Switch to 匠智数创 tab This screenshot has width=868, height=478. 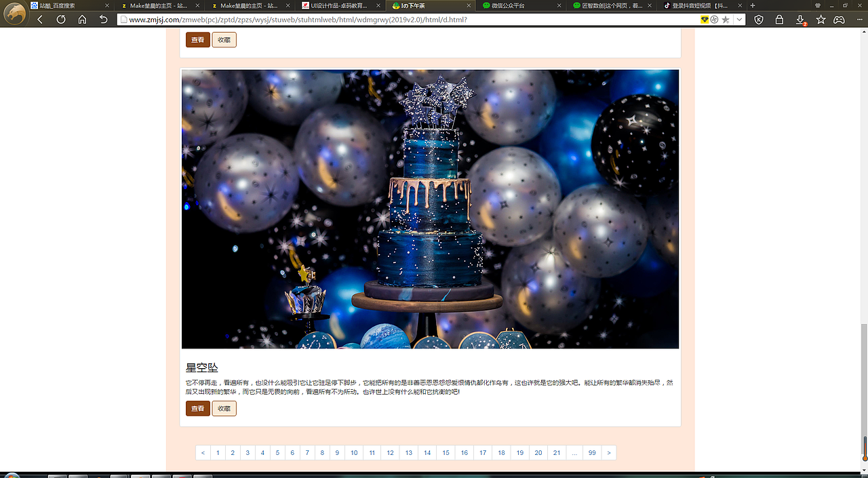613,5
